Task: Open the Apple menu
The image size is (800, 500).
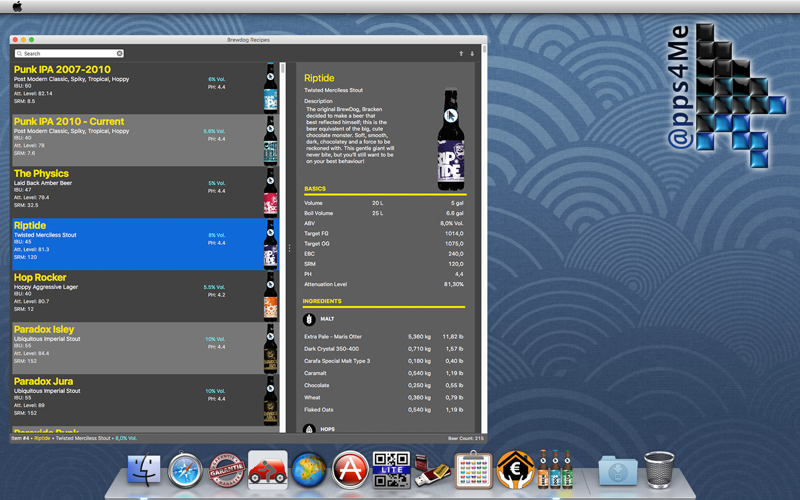Action: pyautogui.click(x=17, y=6)
